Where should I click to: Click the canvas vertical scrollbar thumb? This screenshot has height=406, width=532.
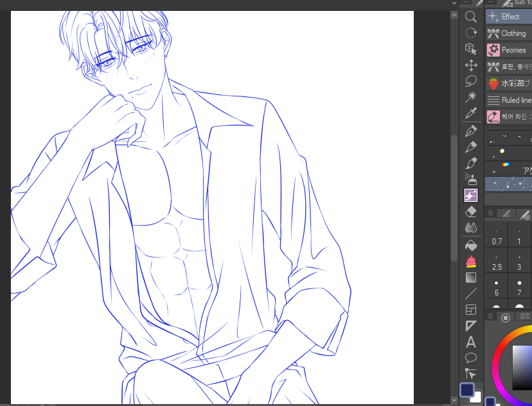(x=454, y=198)
